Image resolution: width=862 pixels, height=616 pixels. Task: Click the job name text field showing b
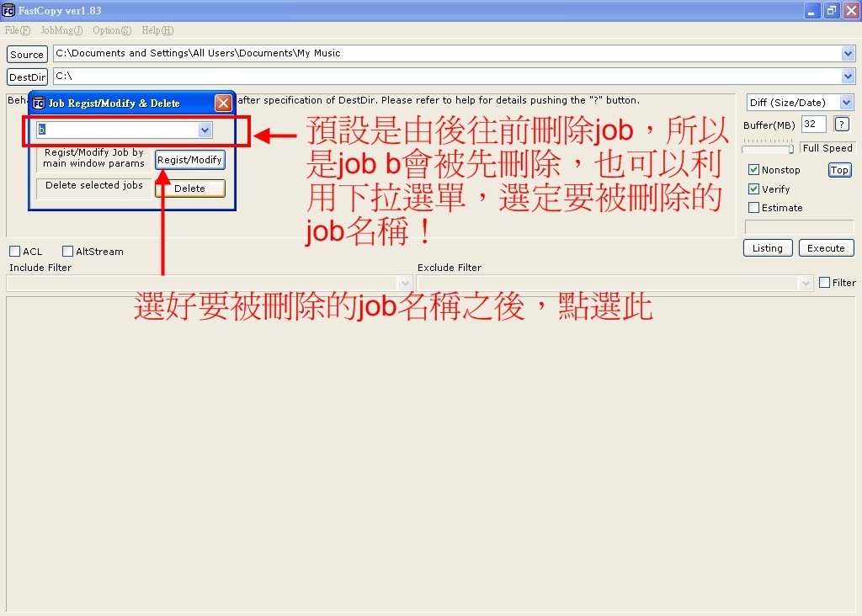point(118,130)
